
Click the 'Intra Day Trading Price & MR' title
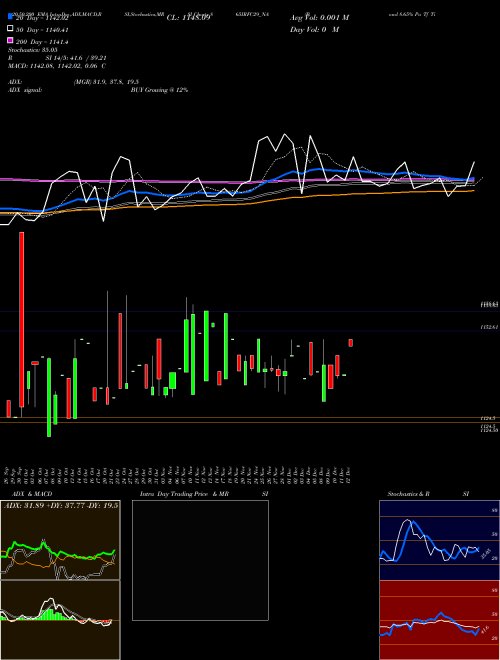[184, 494]
